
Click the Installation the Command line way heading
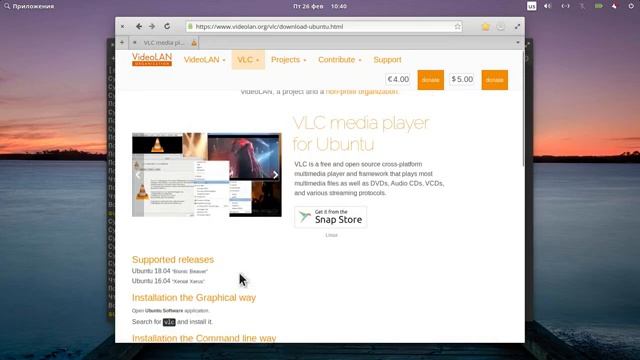pyautogui.click(x=204, y=338)
